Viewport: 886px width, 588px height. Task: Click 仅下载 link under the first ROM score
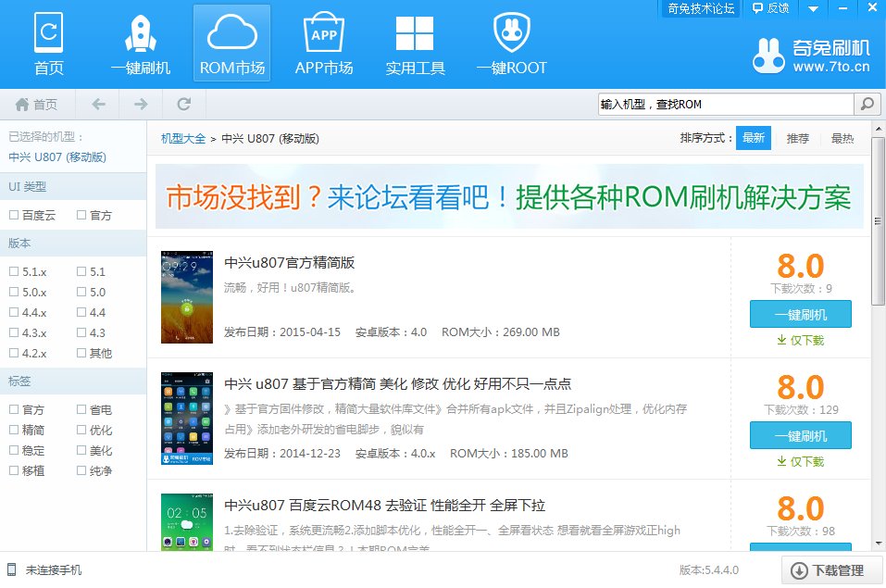click(x=800, y=342)
